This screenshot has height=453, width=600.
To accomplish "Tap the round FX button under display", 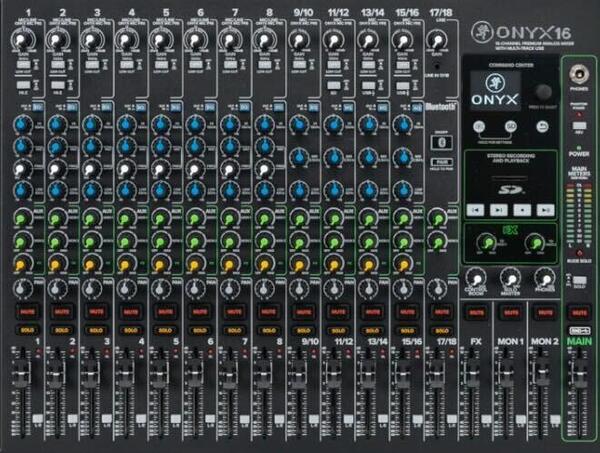I will tap(479, 127).
